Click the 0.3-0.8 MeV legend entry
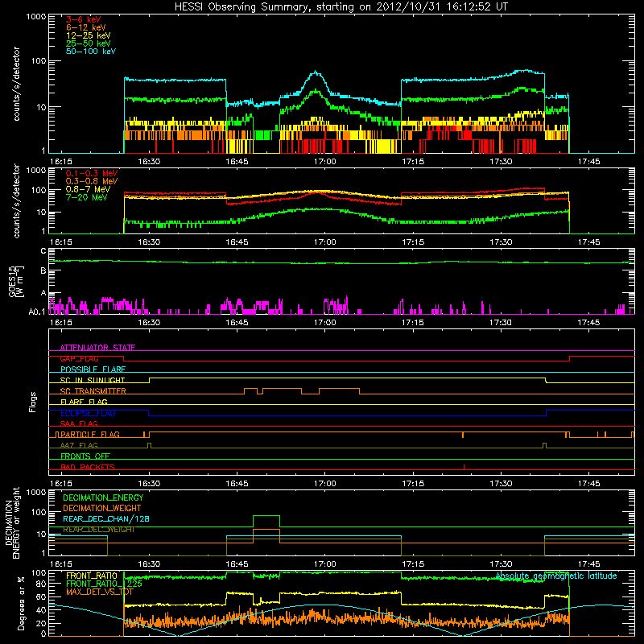Image resolution: width=644 pixels, height=644 pixels. [x=92, y=181]
